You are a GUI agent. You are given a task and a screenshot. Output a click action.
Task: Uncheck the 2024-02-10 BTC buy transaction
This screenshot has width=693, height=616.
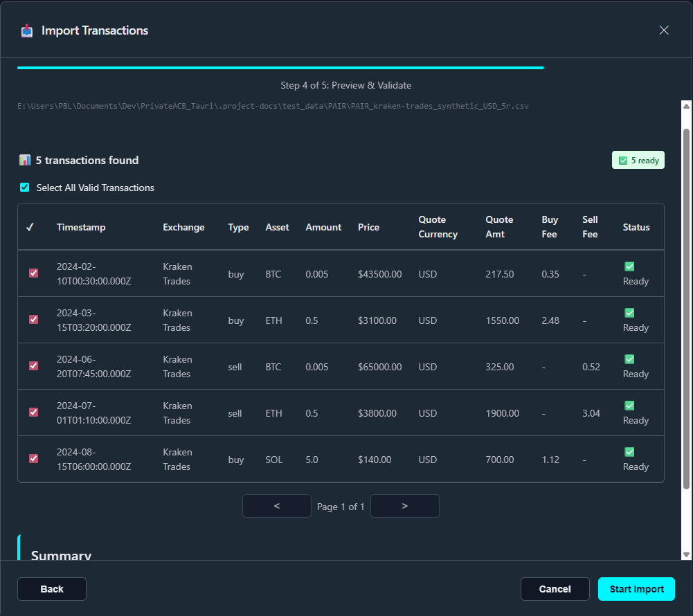[x=34, y=273]
